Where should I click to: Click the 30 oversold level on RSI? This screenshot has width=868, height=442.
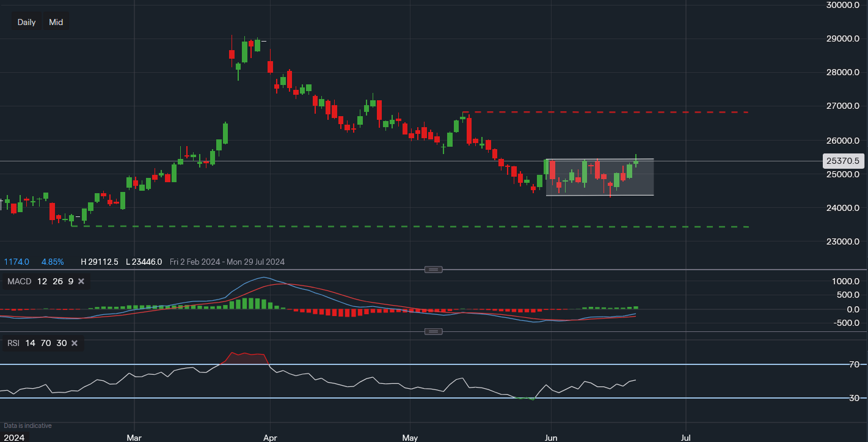[x=854, y=398]
